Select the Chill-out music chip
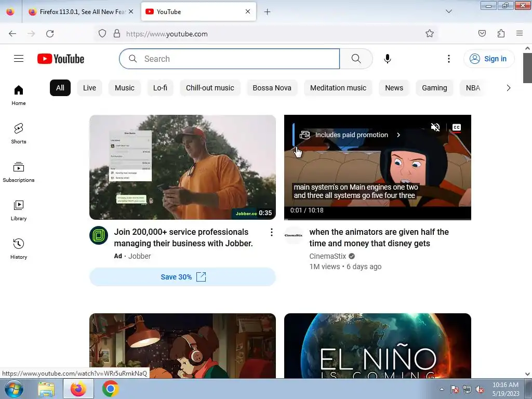Image resolution: width=532 pixels, height=399 pixels. tap(210, 88)
